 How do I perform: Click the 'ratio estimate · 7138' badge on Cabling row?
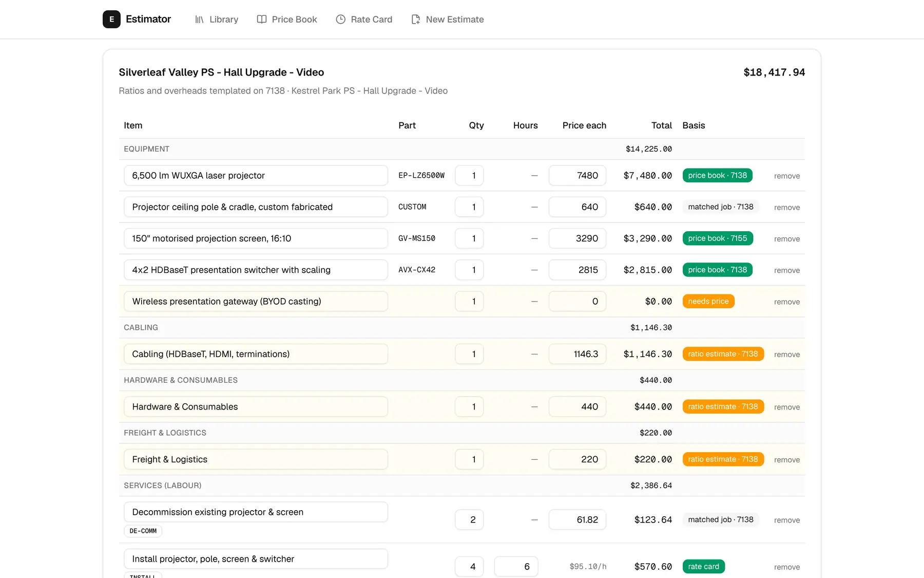(x=723, y=354)
